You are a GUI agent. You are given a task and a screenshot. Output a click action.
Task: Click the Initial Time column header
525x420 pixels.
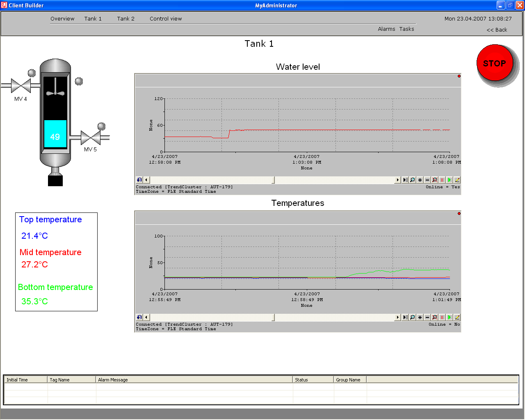[x=26, y=380]
